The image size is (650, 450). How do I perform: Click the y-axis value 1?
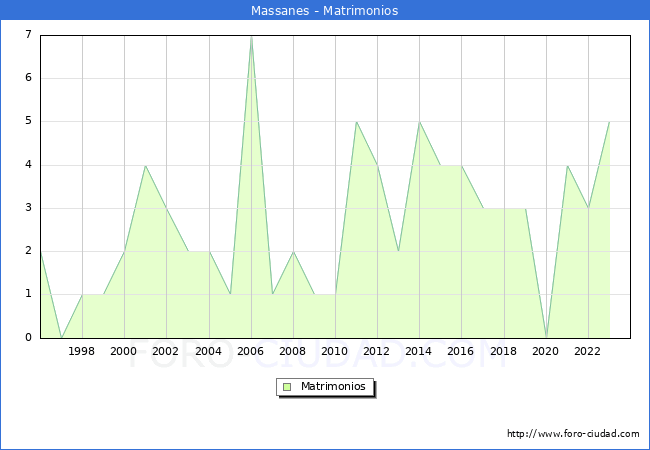coord(28,294)
